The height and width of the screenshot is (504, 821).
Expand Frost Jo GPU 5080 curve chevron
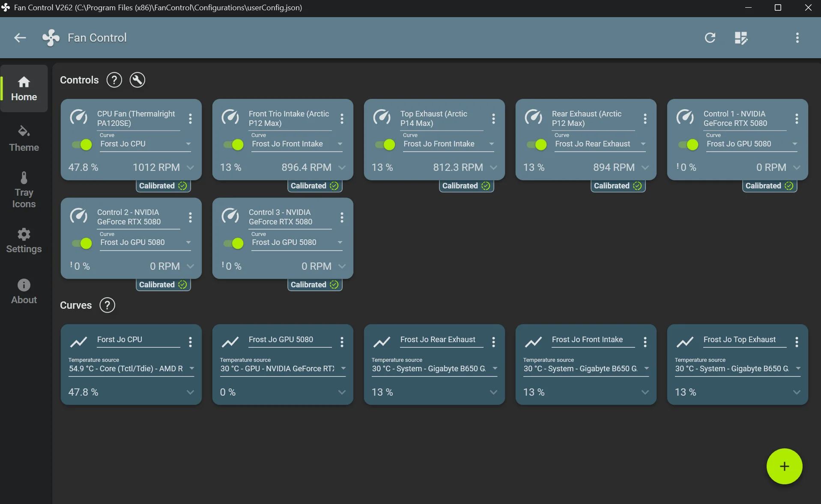342,392
